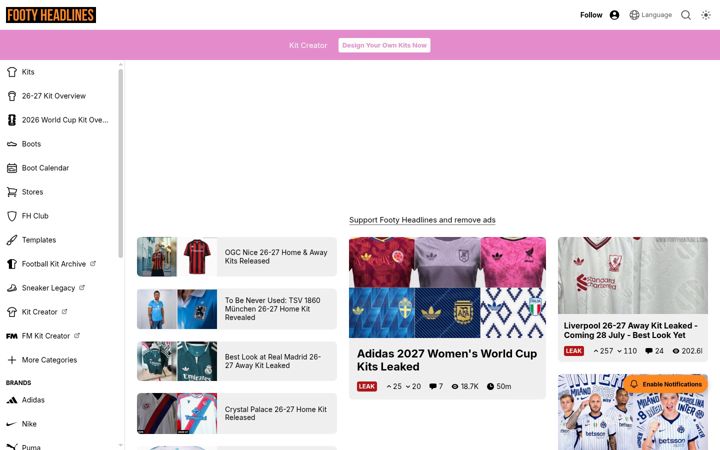Click Design Your Own Kits Now
Screen dimensions: 720x450
pyautogui.click(x=384, y=45)
